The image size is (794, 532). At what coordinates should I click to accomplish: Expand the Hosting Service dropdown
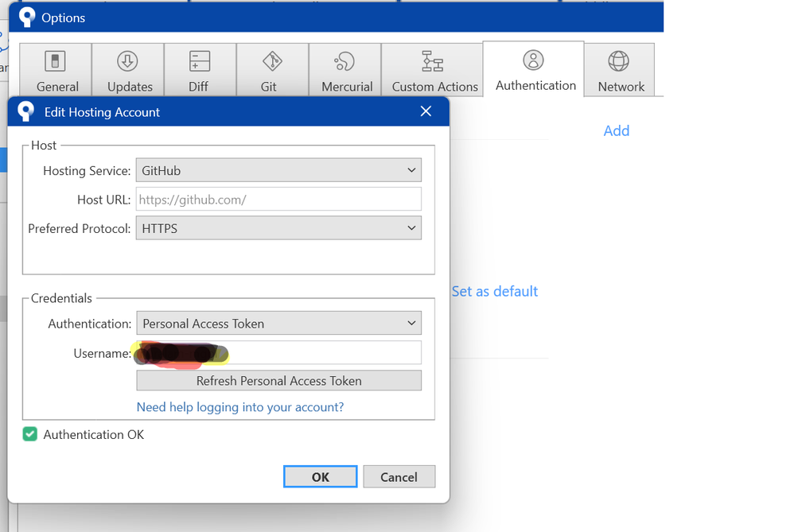click(278, 170)
